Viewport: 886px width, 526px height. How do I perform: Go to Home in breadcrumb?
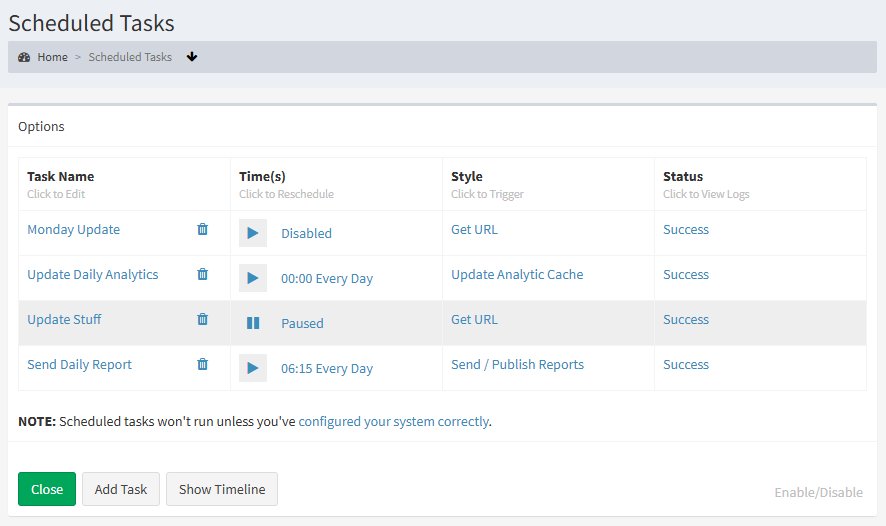point(53,57)
